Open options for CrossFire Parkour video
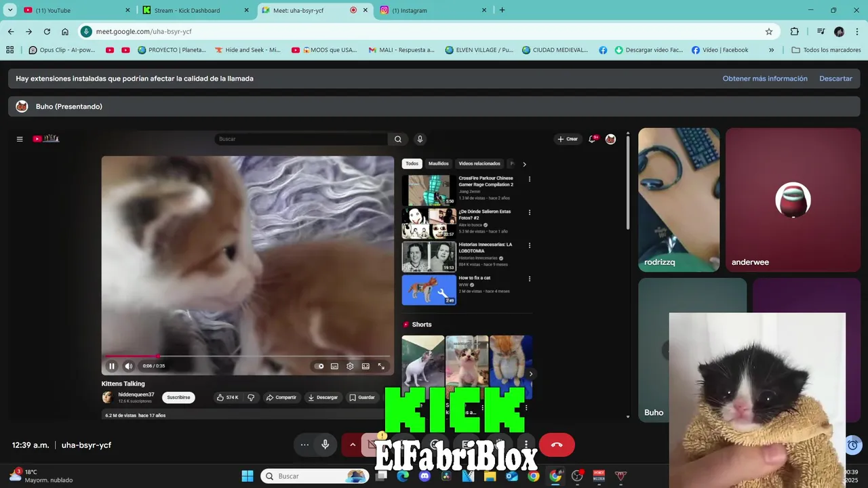This screenshot has height=488, width=868. 530,180
